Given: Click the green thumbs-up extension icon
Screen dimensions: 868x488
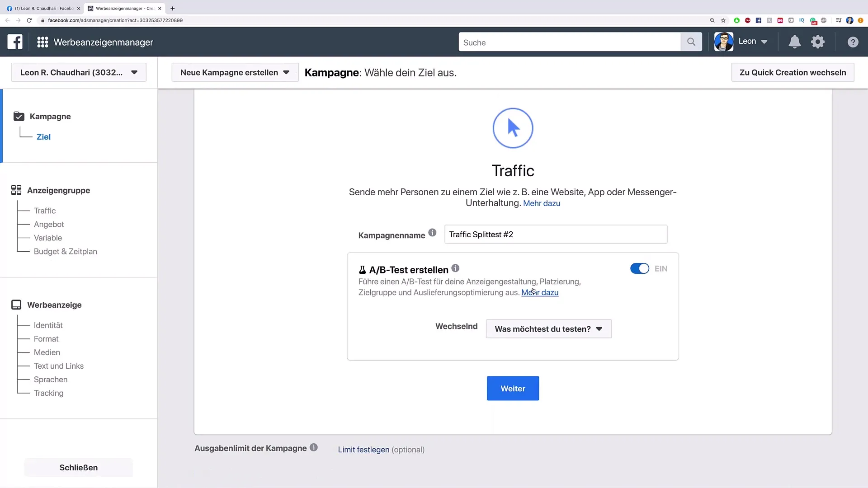Looking at the screenshot, I should [x=737, y=20].
